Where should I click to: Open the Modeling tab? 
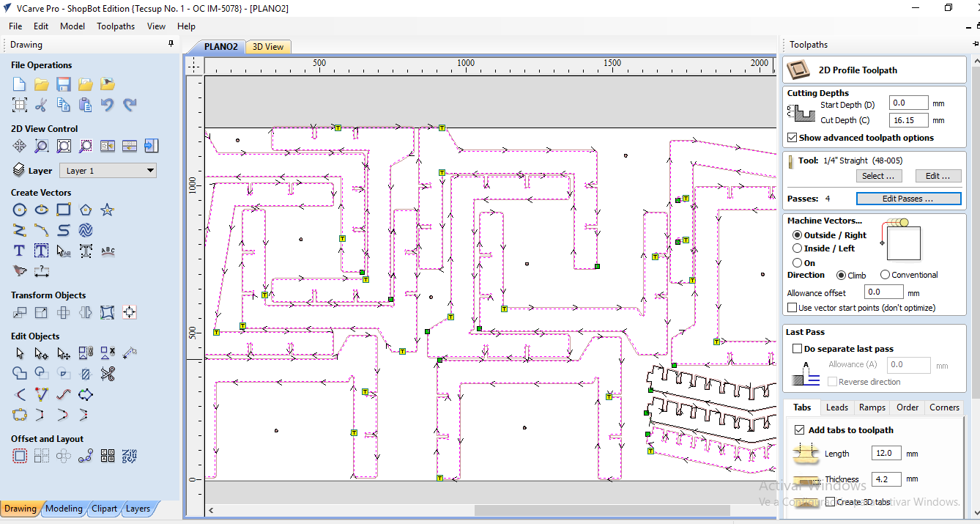pos(64,509)
